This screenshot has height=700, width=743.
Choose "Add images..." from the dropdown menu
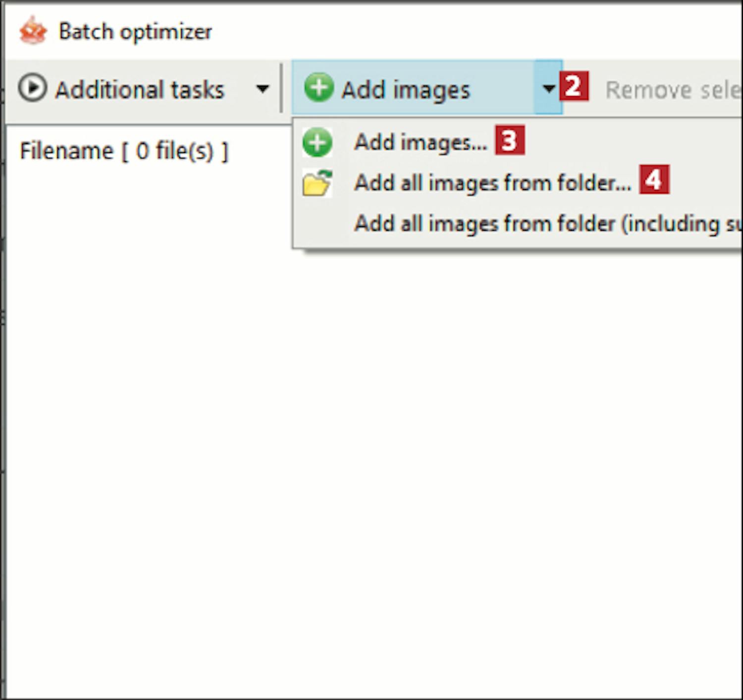(x=421, y=143)
